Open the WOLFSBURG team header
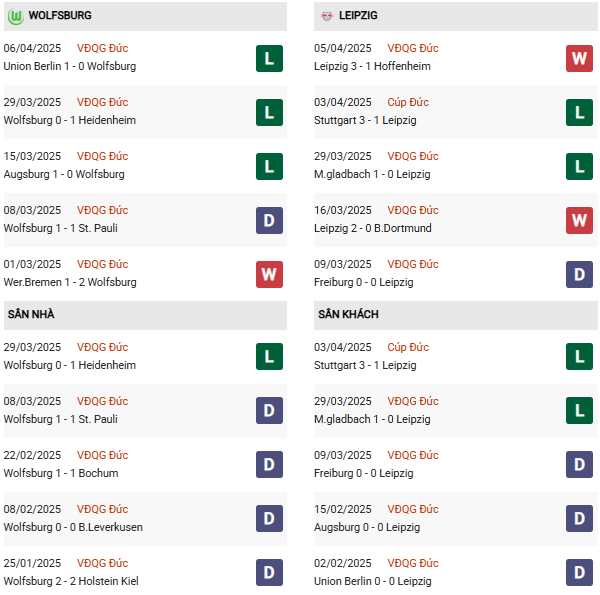600x595 pixels. 60,16
